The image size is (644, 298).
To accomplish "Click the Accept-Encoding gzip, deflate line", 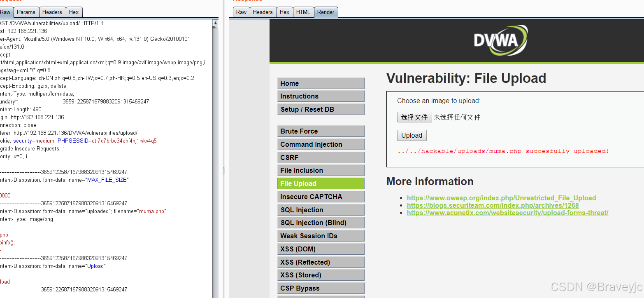I will (x=33, y=86).
